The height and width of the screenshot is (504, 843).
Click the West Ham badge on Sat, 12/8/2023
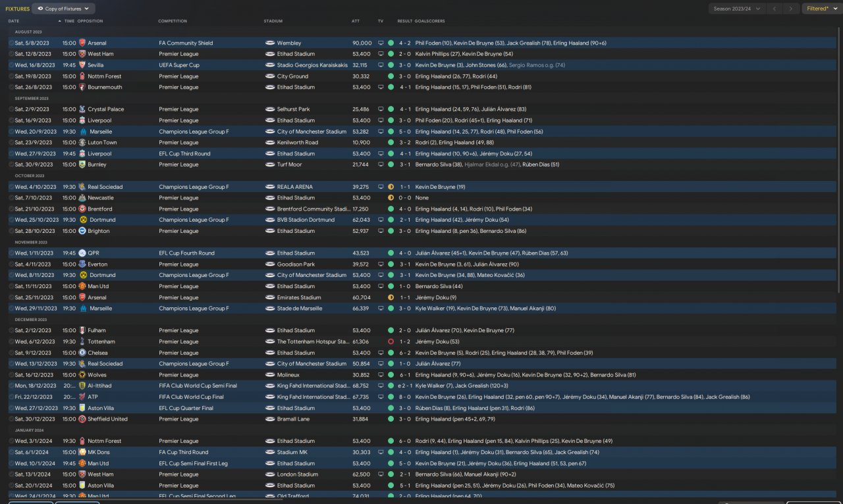click(x=82, y=54)
